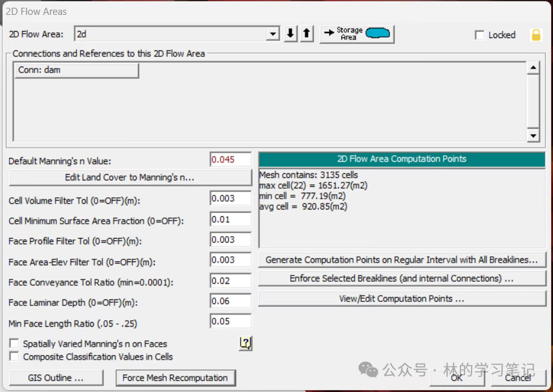Image resolution: width=553 pixels, height=392 pixels.
Task: Click the Force Mesh Recomputation button
Action: click(x=175, y=378)
